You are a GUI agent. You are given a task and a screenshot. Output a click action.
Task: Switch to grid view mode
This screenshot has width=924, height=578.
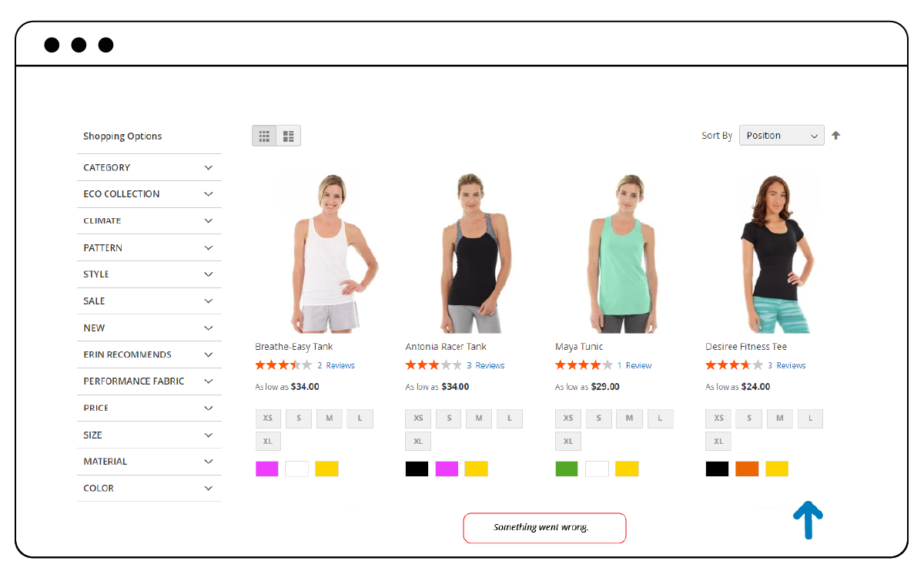[264, 136]
